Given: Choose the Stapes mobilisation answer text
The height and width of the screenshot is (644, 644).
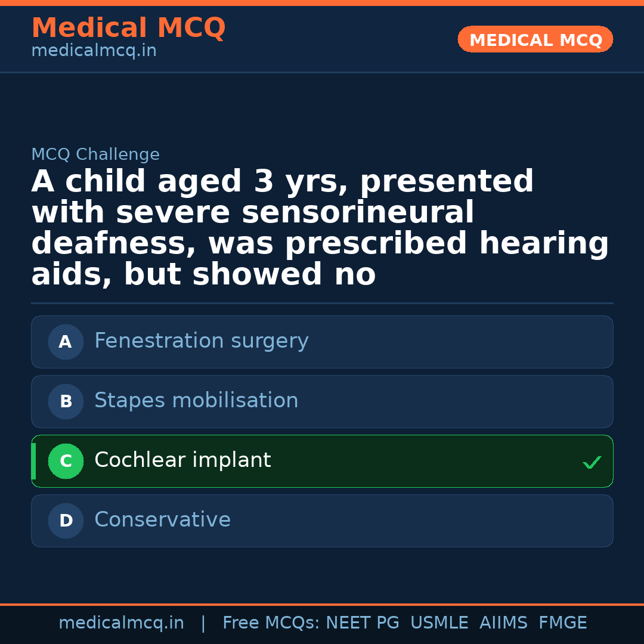Looking at the screenshot, I should 196,401.
